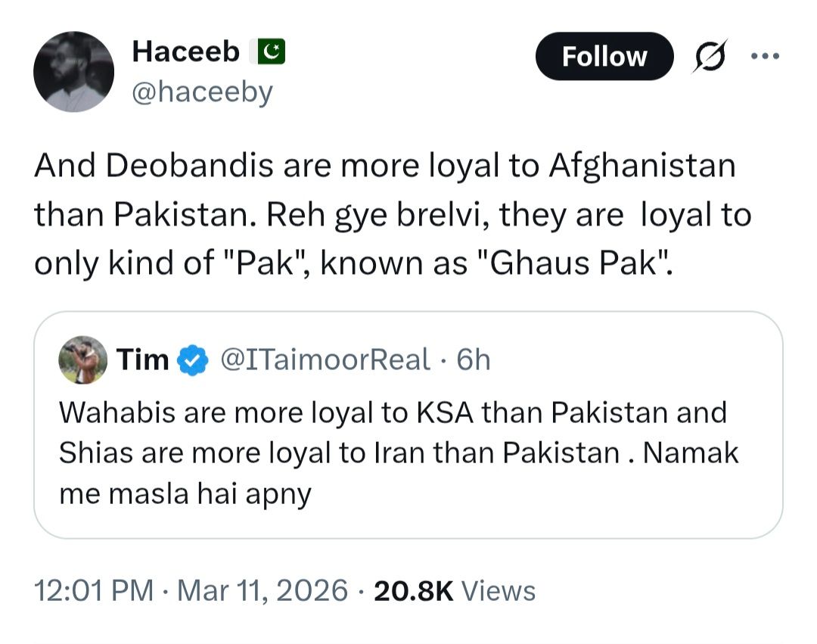Click the 6h timestamp on quoted tweet
This screenshot has height=644, width=817.
point(474,360)
